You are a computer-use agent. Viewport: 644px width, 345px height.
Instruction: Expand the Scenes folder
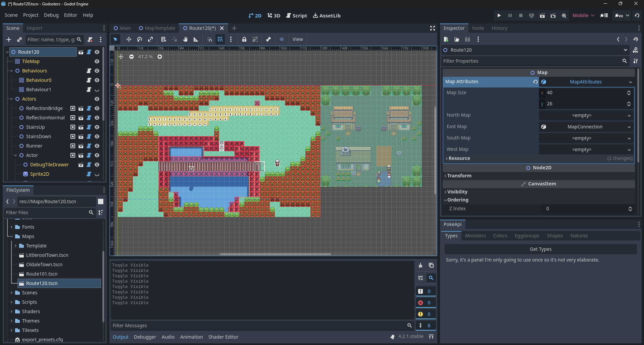(12, 293)
